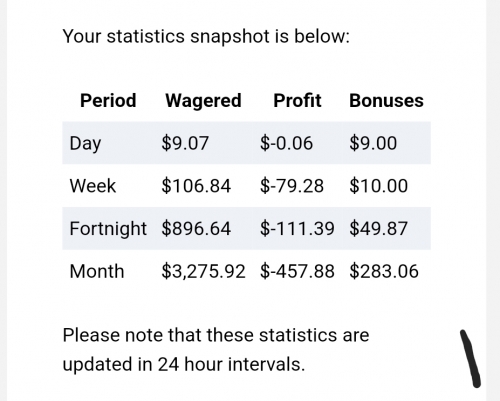Click the $9.07 wagered value
Viewport: 500px width, 401px height.
(x=185, y=143)
